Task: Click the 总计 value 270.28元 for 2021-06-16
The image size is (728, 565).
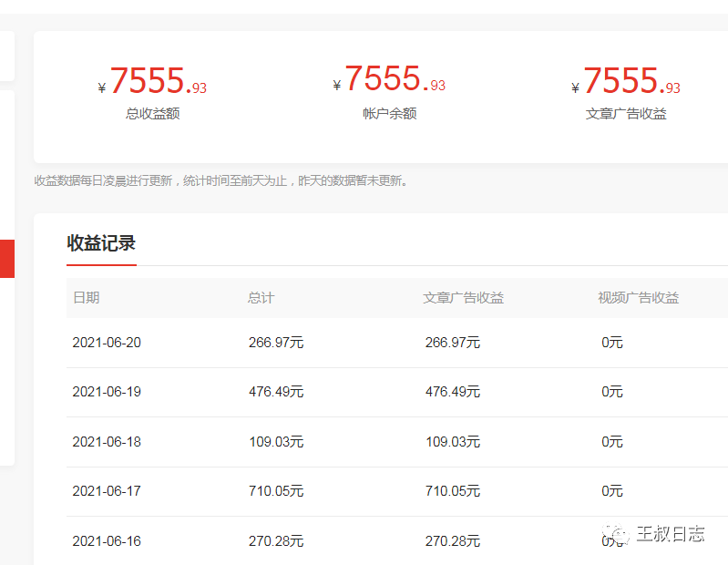Action: click(x=276, y=541)
